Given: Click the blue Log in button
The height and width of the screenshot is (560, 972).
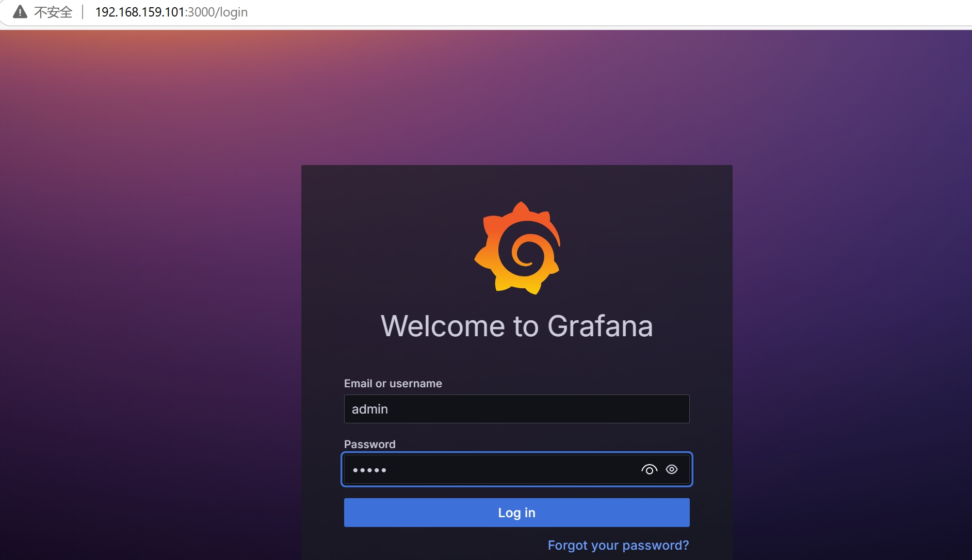Looking at the screenshot, I should [517, 513].
